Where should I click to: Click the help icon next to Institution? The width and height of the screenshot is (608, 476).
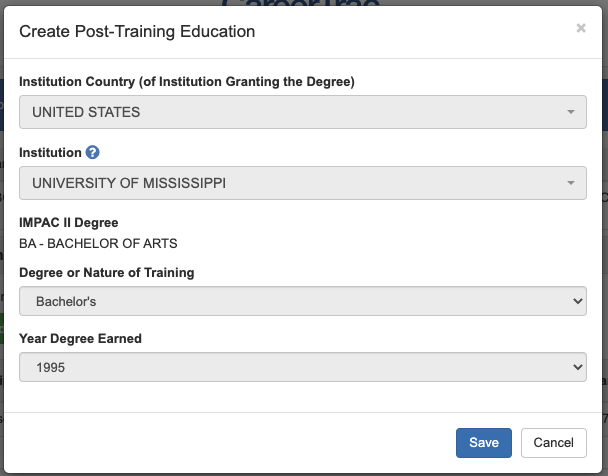coord(93,153)
